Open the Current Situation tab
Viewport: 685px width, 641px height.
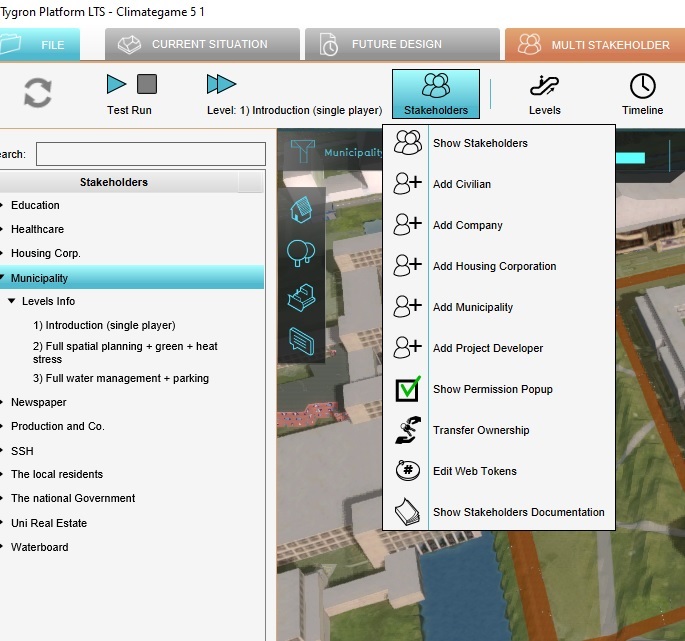pos(203,44)
